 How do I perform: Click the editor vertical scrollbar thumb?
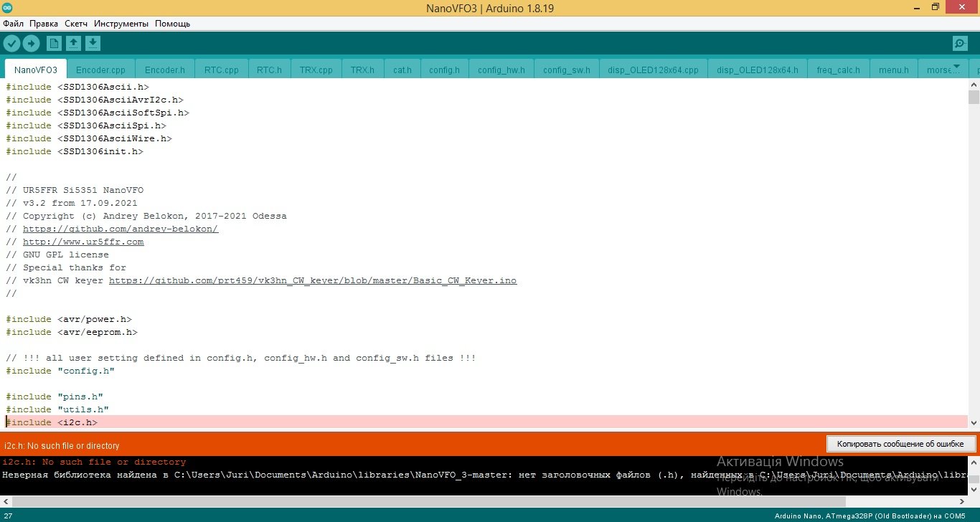pos(974,98)
